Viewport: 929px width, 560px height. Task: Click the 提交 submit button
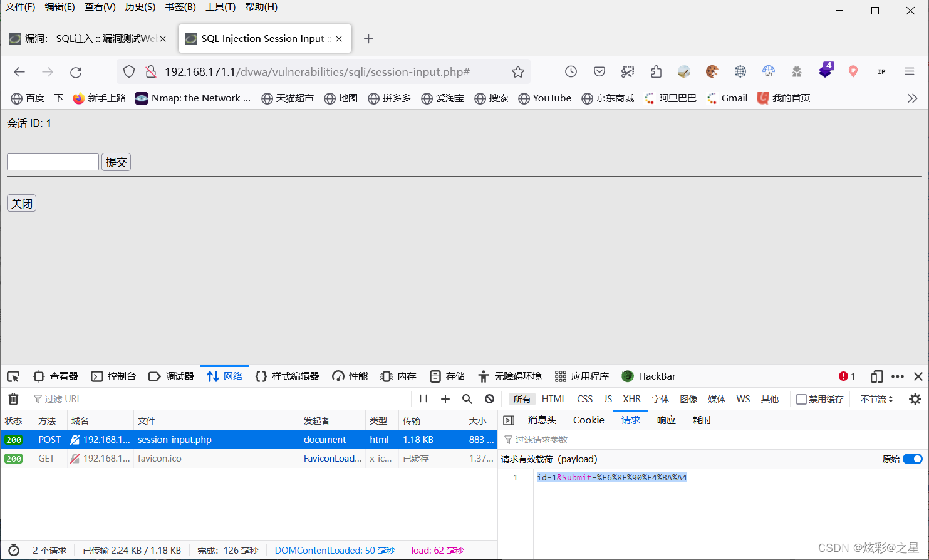(x=116, y=162)
